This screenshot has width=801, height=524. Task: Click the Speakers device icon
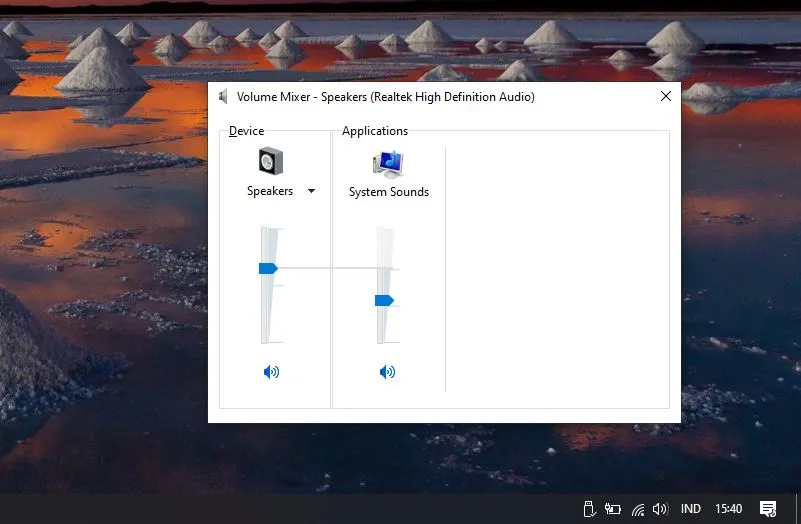click(271, 161)
